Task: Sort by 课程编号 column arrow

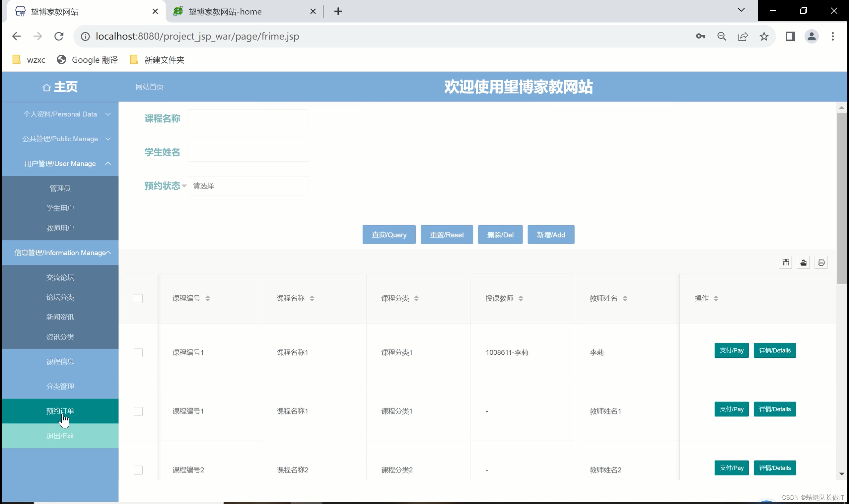Action: [207, 298]
